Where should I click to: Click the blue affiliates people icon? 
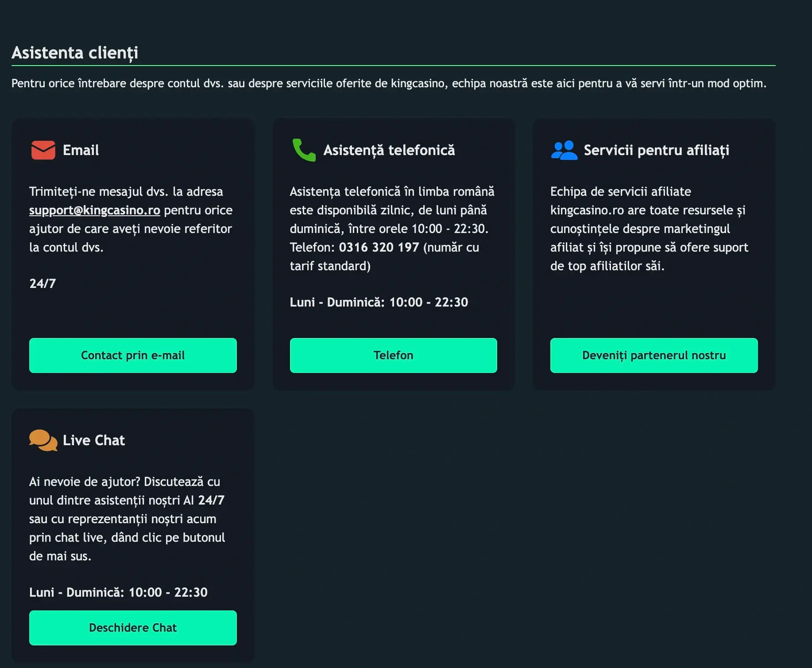(564, 150)
